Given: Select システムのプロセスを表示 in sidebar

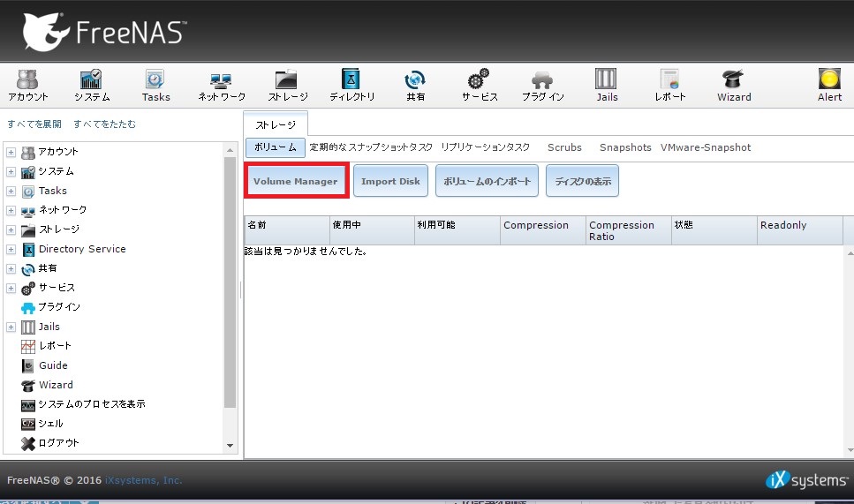Looking at the screenshot, I should click(x=92, y=404).
